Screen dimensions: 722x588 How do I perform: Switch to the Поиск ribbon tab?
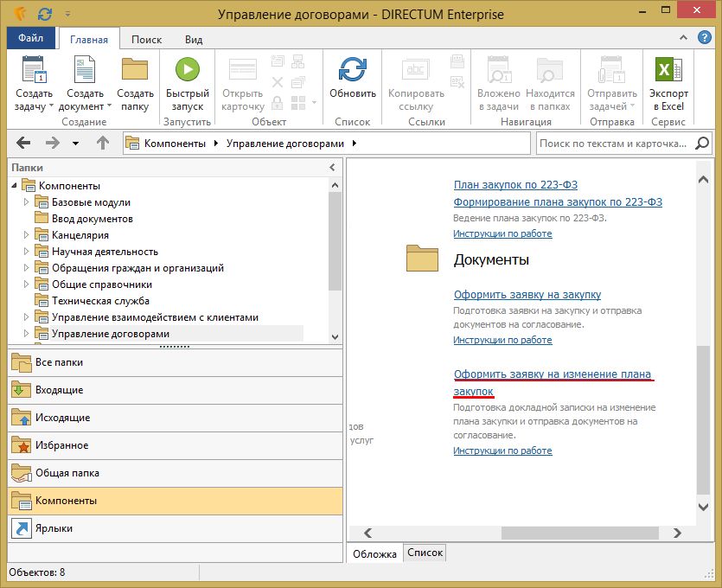click(146, 39)
